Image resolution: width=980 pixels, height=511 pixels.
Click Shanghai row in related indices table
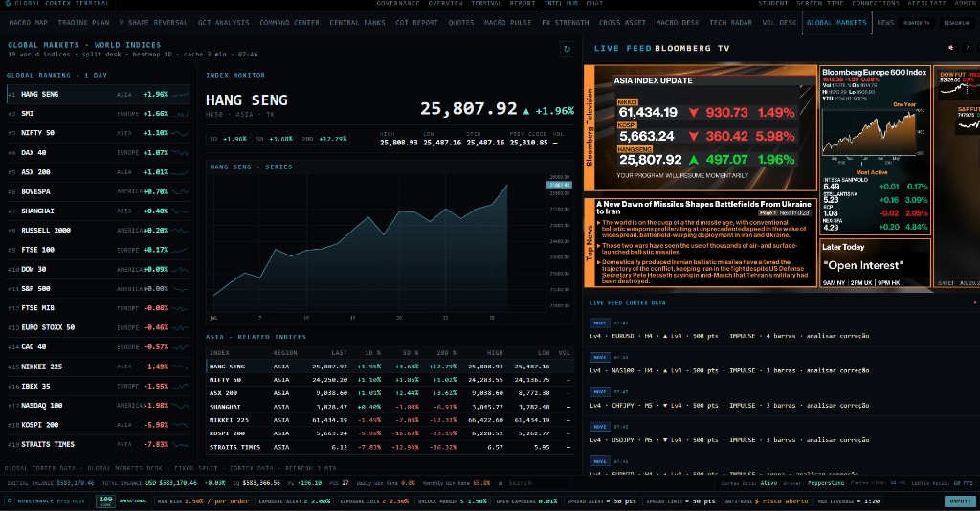390,406
